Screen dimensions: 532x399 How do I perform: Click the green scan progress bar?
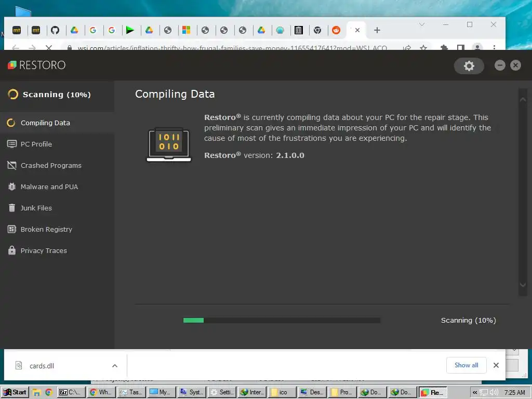[282, 320]
